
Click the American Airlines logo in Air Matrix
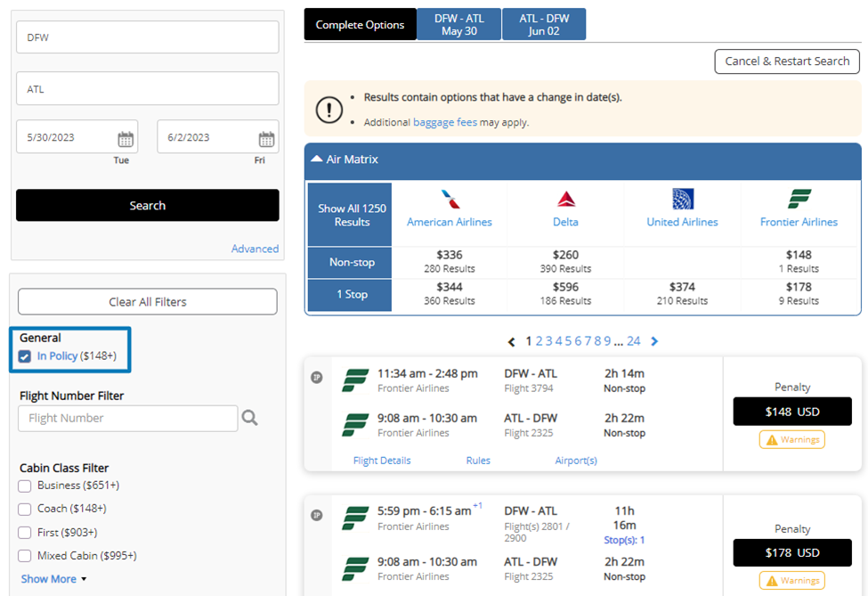pos(450,199)
